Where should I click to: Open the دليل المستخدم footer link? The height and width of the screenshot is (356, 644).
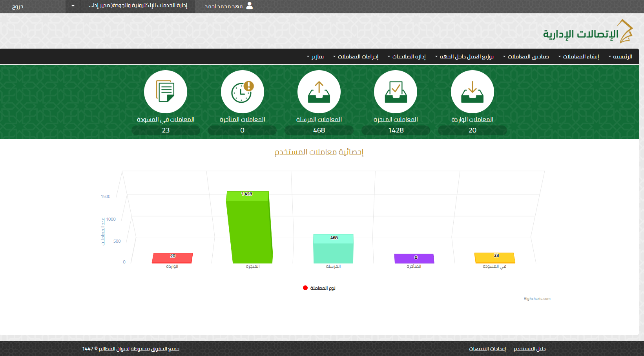(529, 349)
